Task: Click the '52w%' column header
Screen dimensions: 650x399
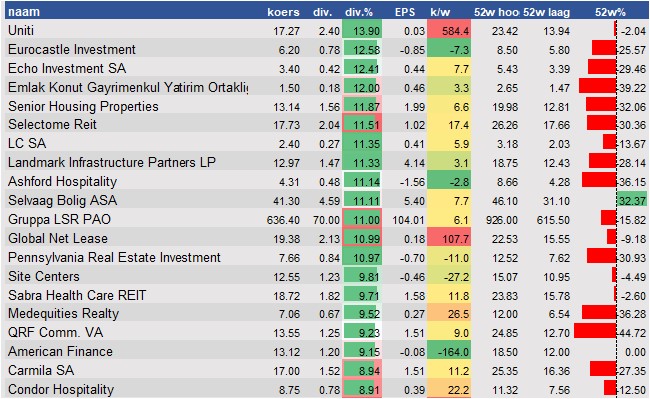Action: point(610,12)
